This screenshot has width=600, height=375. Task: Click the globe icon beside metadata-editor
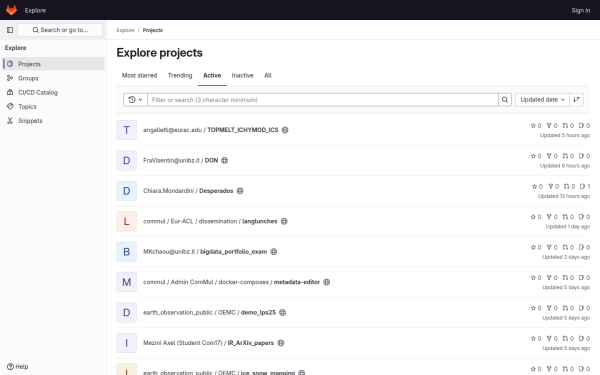pos(326,282)
